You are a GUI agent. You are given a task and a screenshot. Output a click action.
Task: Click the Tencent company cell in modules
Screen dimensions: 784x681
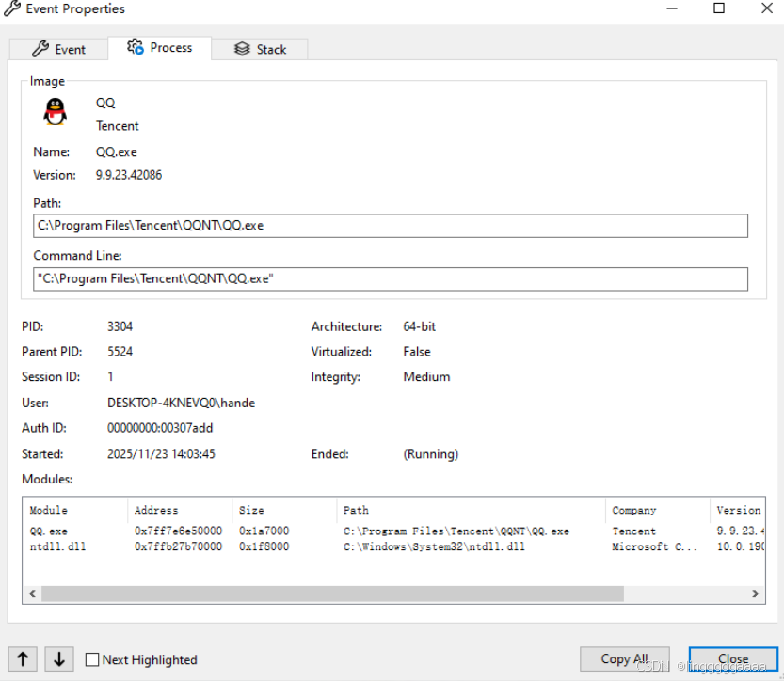point(633,531)
